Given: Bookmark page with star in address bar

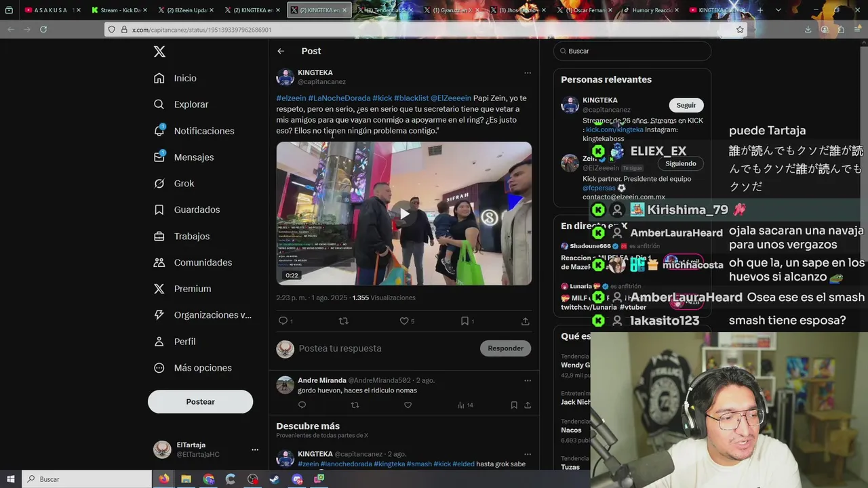Looking at the screenshot, I should coord(740,29).
